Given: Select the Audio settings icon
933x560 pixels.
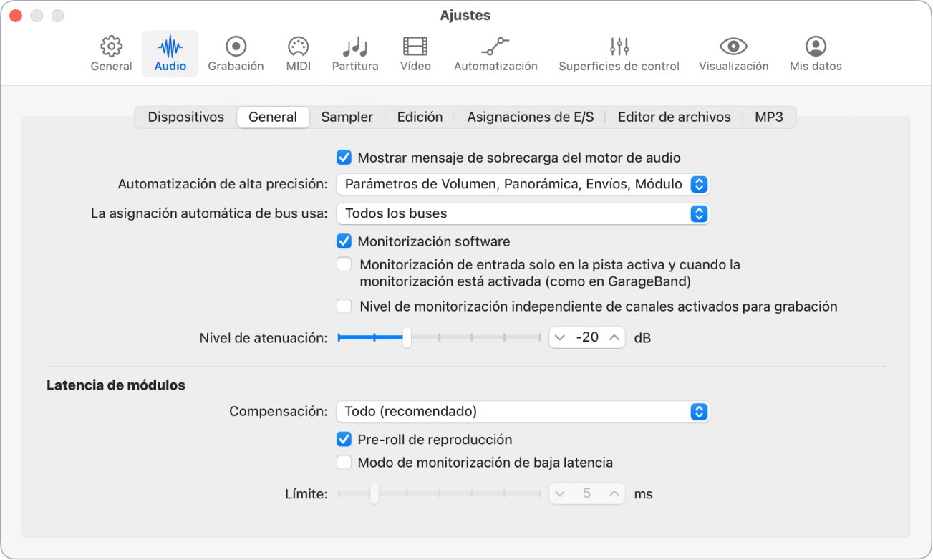Looking at the screenshot, I should [170, 53].
